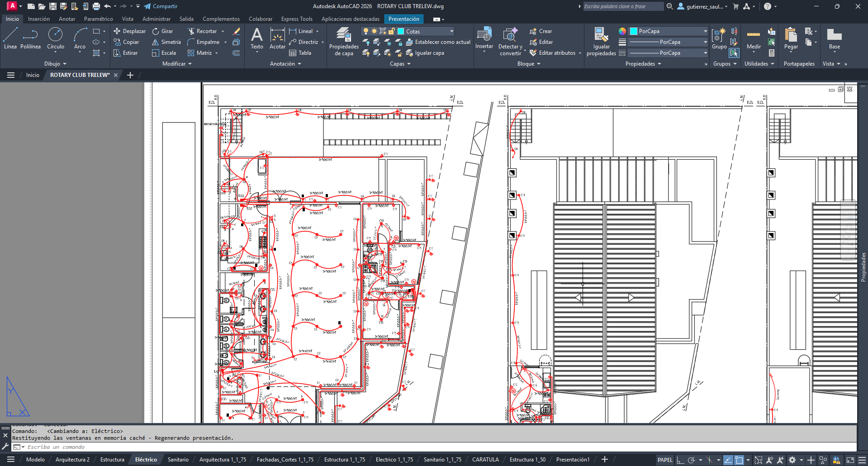The width and height of the screenshot is (868, 466).
Task: Open the Express Tools ribbon tab
Action: point(297,19)
